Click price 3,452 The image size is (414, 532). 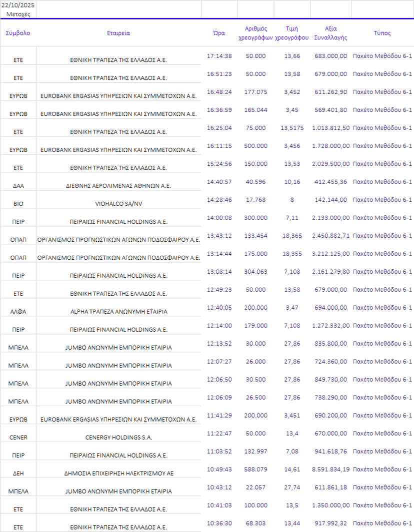(292, 92)
